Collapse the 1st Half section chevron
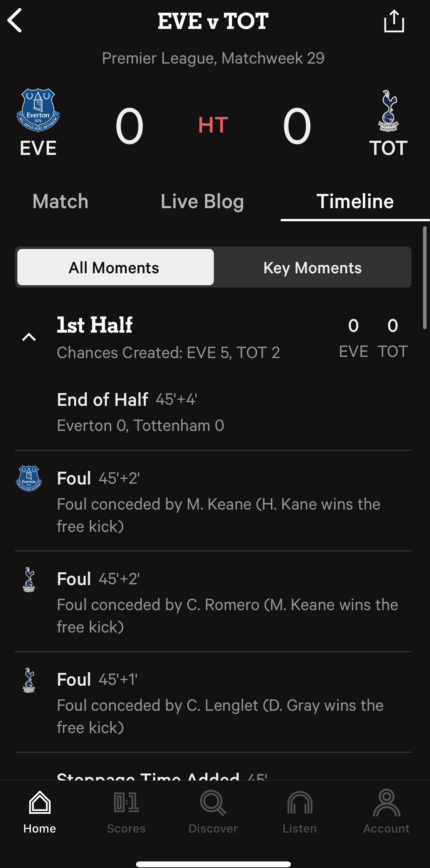 click(x=29, y=337)
